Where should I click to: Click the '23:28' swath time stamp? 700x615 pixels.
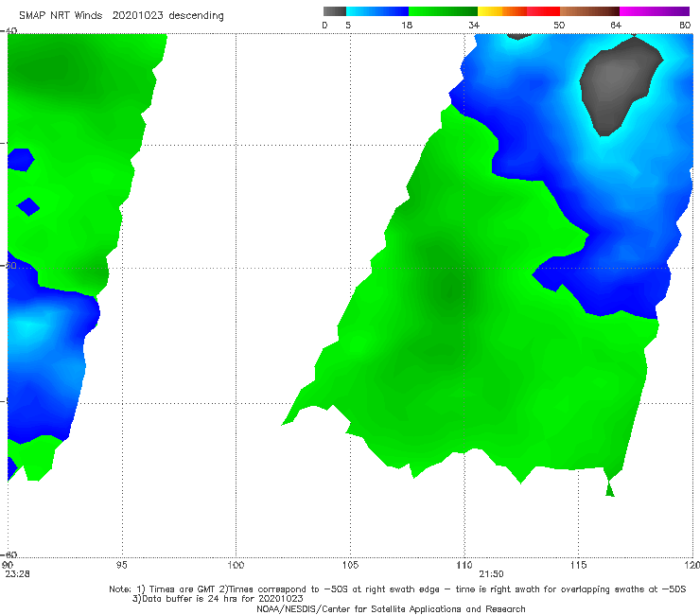coord(17,574)
